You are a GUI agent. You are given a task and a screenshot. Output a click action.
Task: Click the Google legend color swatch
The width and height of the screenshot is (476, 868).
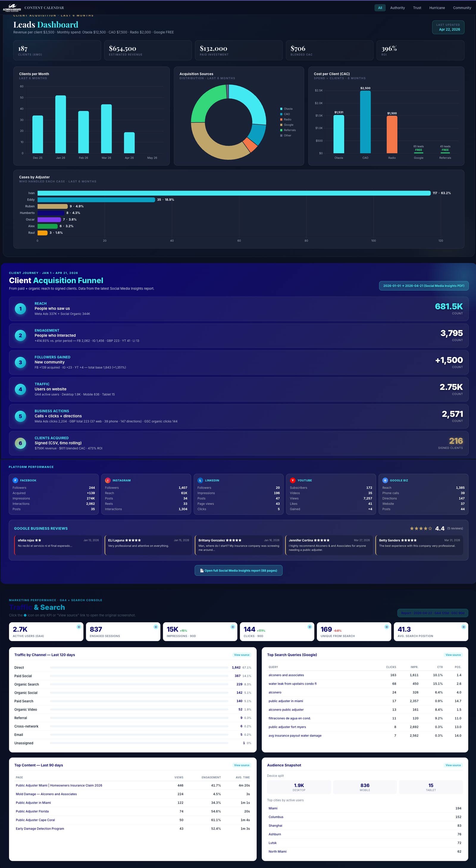point(281,125)
